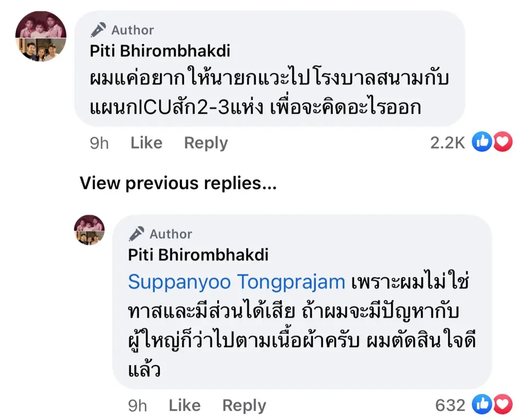Viewport: 528px width, 420px height.
Task: Click the microphone Author icon on the top comment
Action: coord(98,30)
